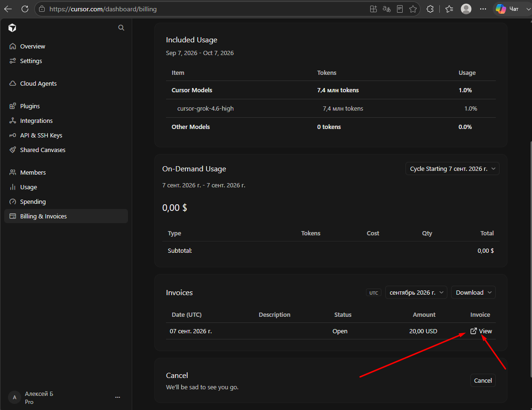Open the Copilot Чат button

point(507,9)
